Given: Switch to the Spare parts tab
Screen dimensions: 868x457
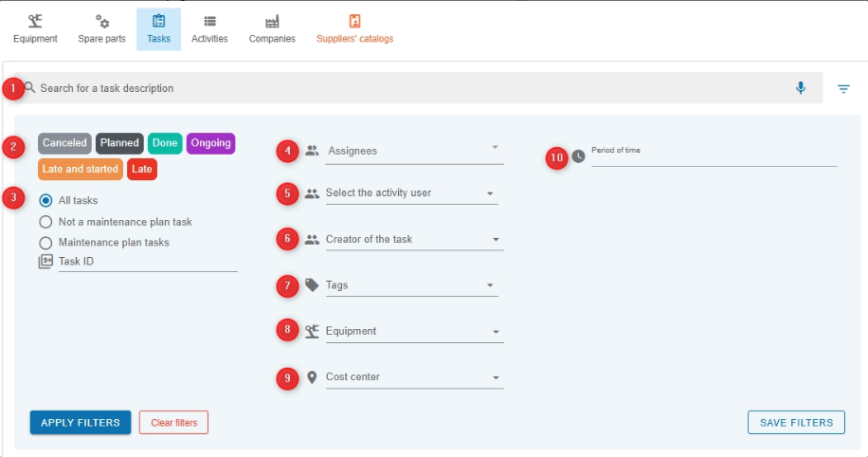Looking at the screenshot, I should tap(101, 28).
